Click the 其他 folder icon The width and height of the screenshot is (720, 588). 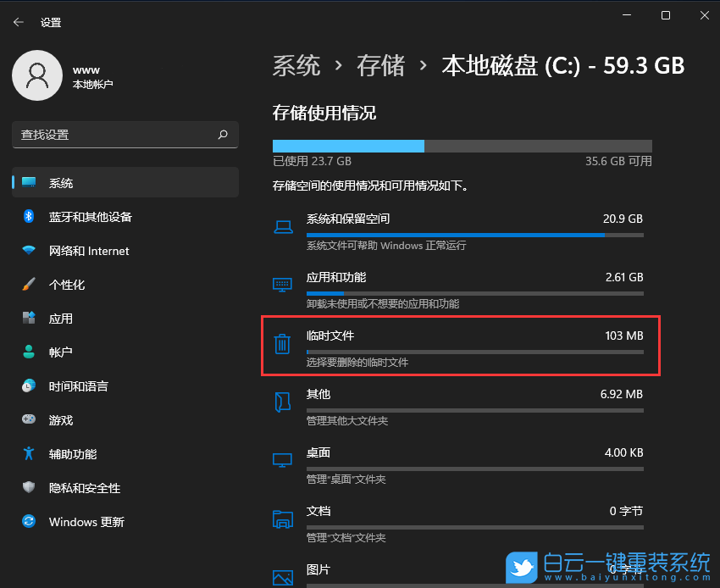[x=282, y=402]
